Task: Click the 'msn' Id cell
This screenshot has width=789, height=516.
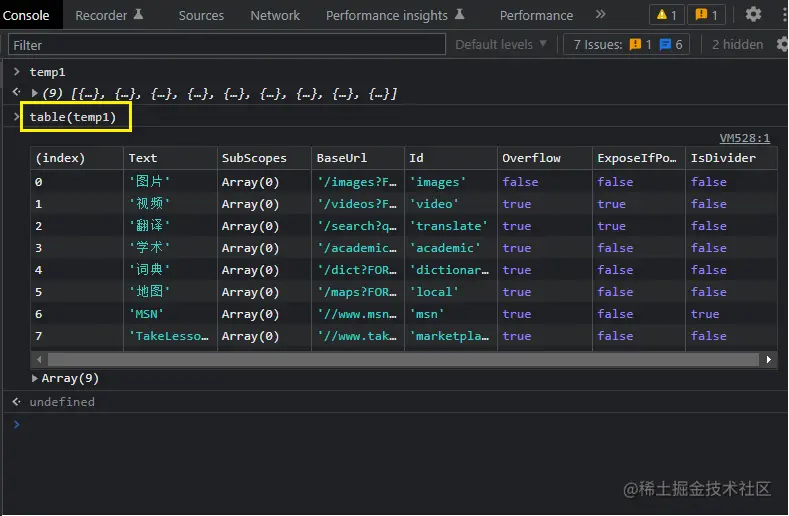Action: [x=451, y=314]
